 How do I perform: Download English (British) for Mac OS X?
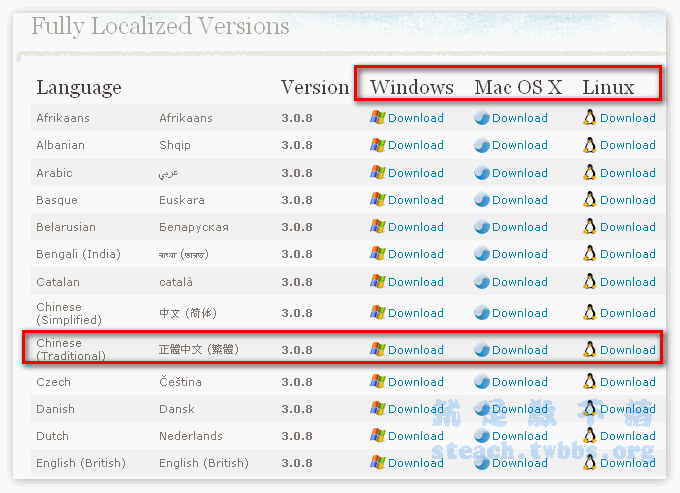520,463
